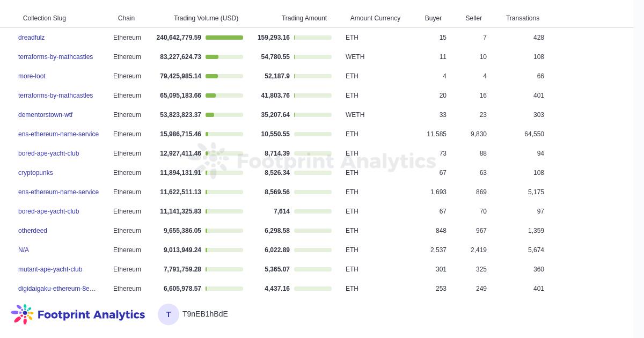Open the otherdeed collection link
This screenshot has height=338, width=644.
point(33,231)
